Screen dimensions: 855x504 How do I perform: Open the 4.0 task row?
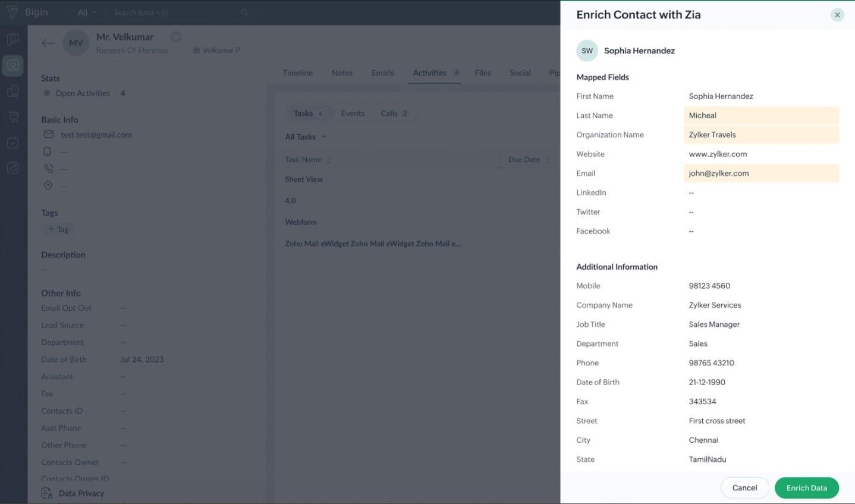coord(290,200)
